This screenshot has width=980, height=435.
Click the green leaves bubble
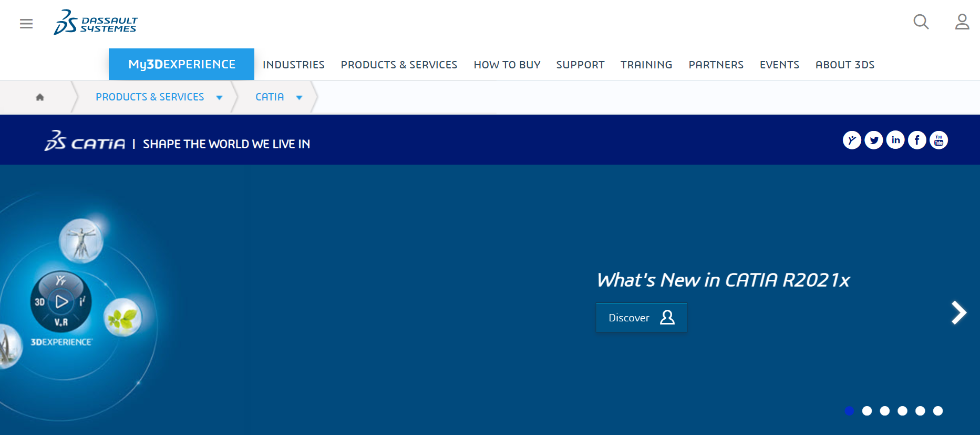tap(123, 317)
